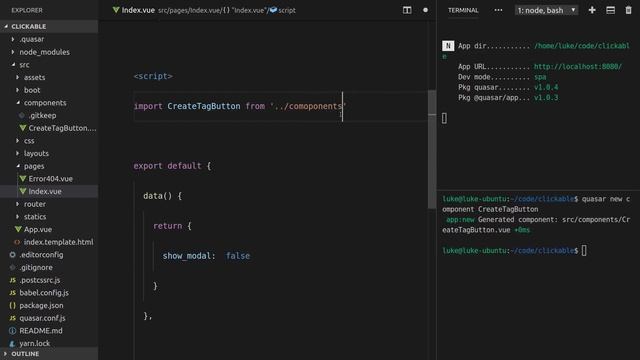Screen dimensions: 640x360
Task: Click JS icon beside .postcssrc.js
Action: click(13, 280)
